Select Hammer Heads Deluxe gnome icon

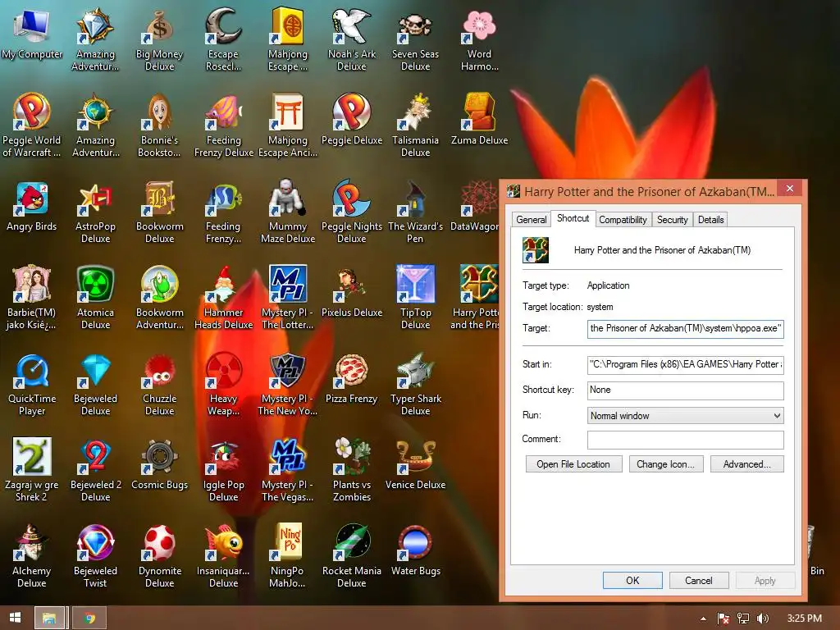coord(223,285)
